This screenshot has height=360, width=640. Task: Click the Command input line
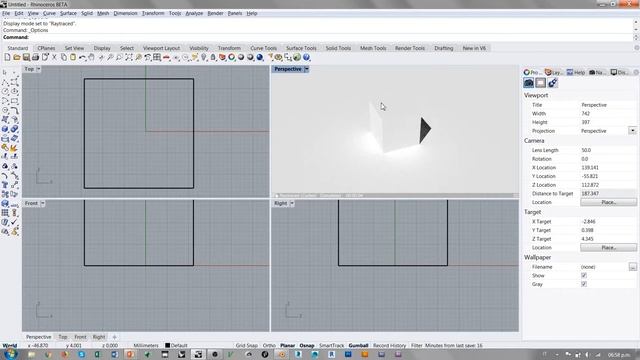[318, 37]
